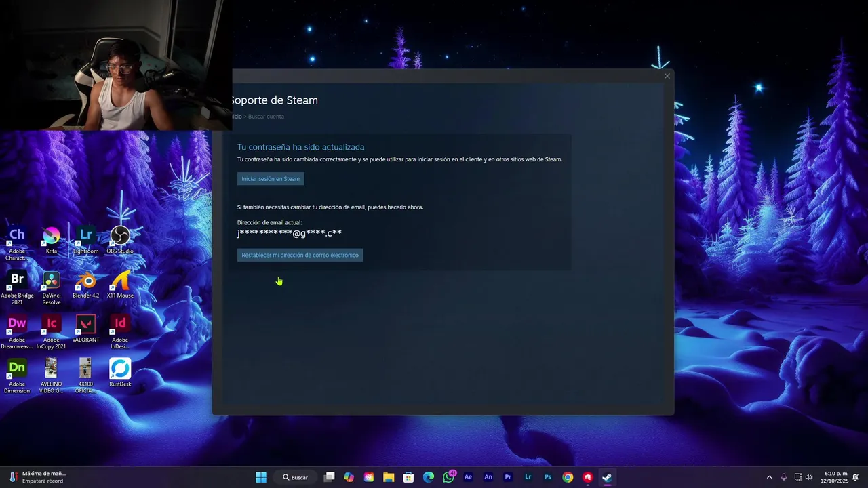Open Adobe Dimension desktop shortcut

click(x=17, y=376)
